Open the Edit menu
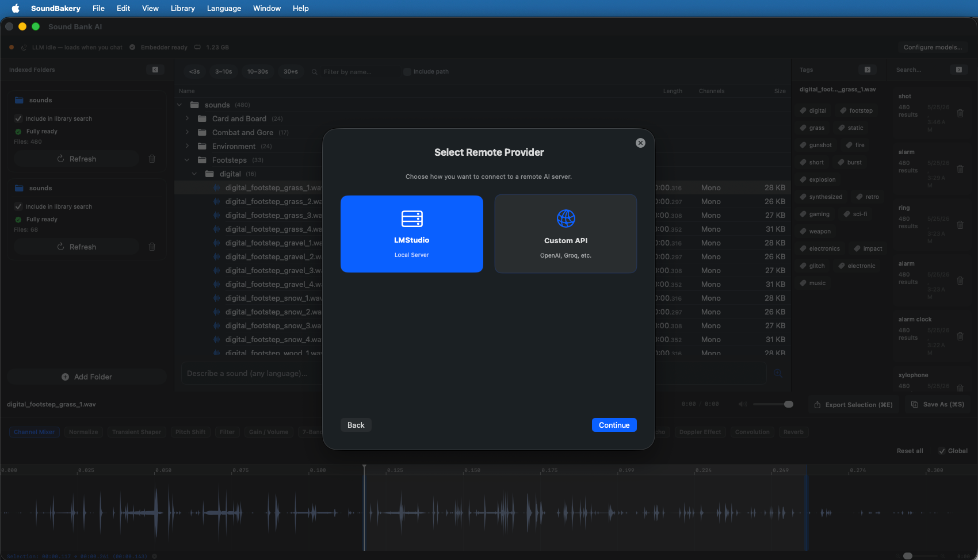Viewport: 978px width, 560px height. [123, 8]
